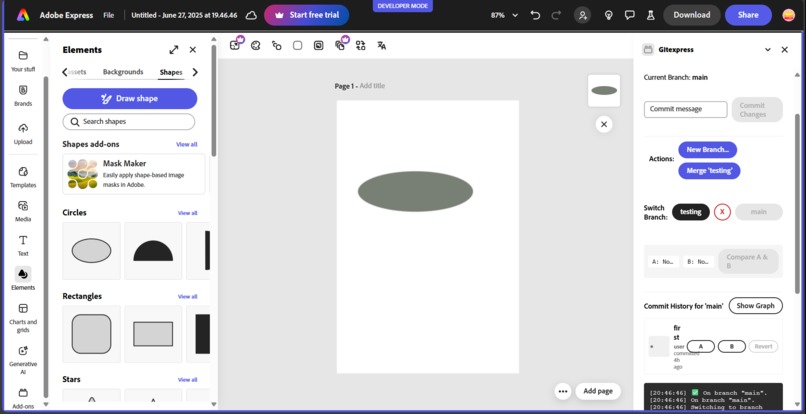Expand the Elements panel to full view

click(174, 50)
